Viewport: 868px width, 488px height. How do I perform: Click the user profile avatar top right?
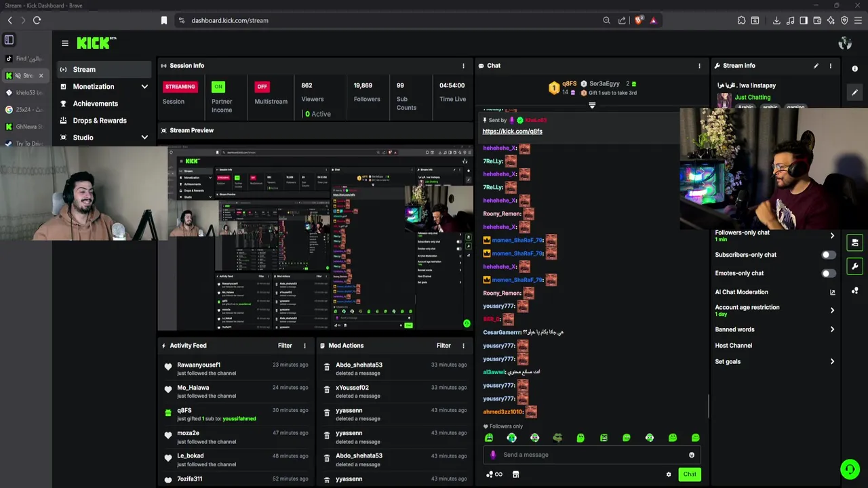[x=845, y=43]
